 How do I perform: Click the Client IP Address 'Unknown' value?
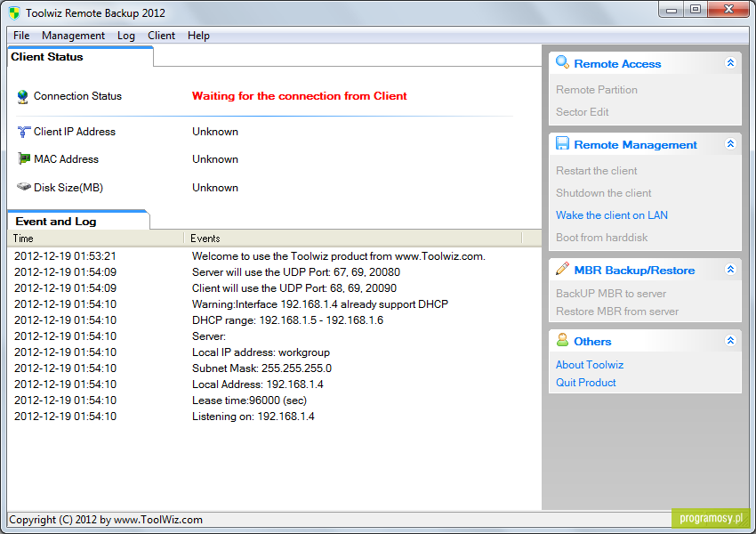215,132
